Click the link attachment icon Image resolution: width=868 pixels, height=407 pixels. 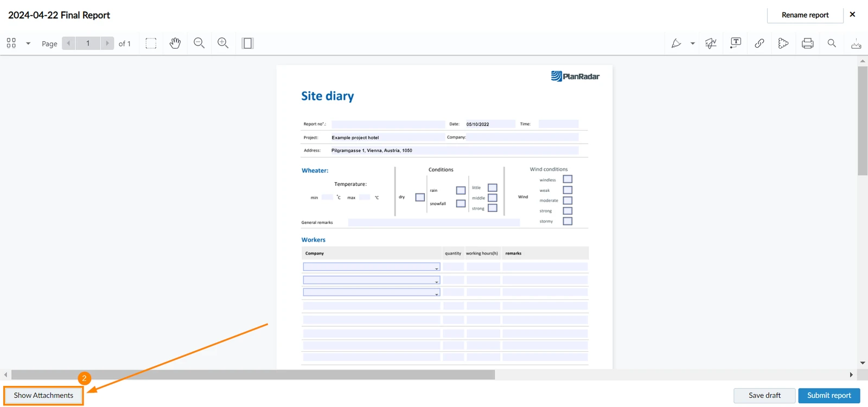759,43
